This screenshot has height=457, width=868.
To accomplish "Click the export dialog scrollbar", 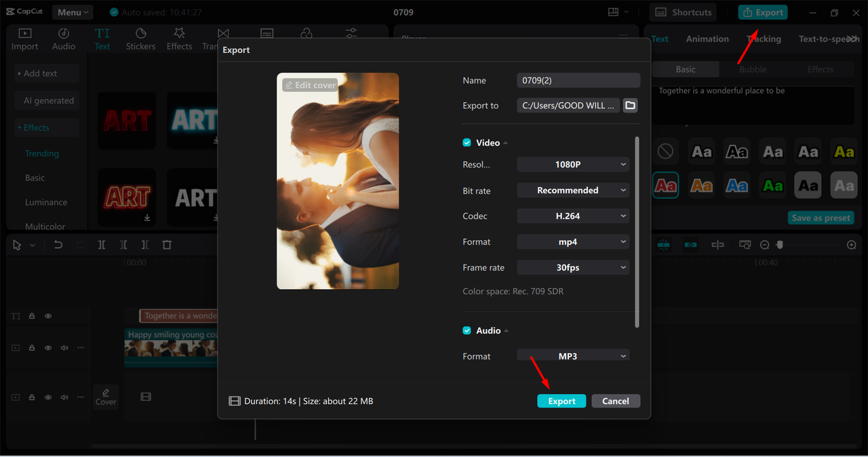I will [x=637, y=232].
